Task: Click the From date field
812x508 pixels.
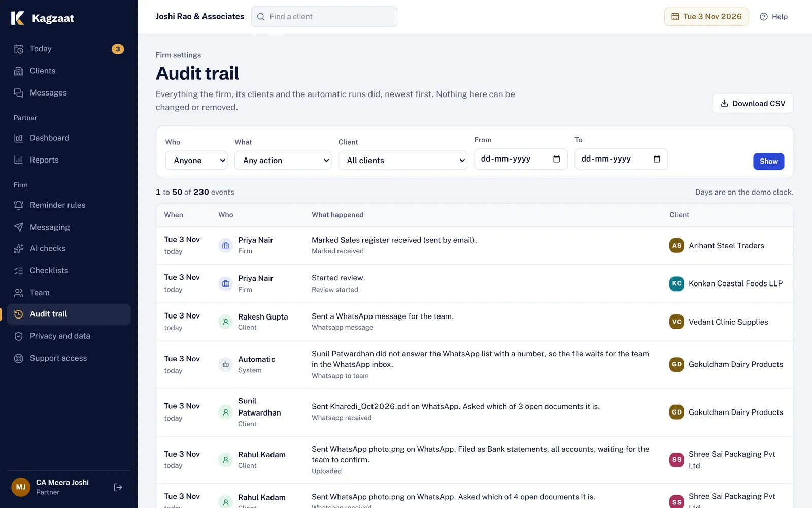Action: pos(521,159)
